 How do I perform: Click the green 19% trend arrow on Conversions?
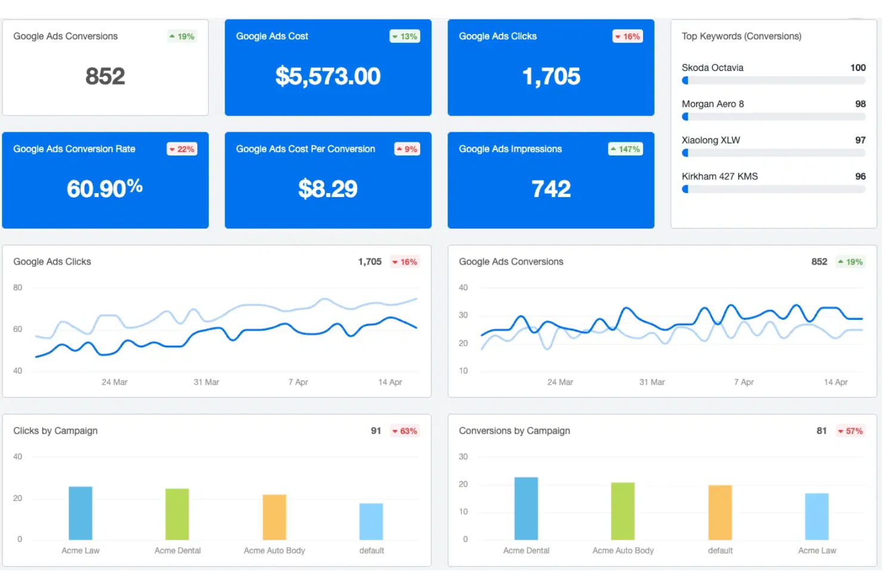(x=182, y=36)
